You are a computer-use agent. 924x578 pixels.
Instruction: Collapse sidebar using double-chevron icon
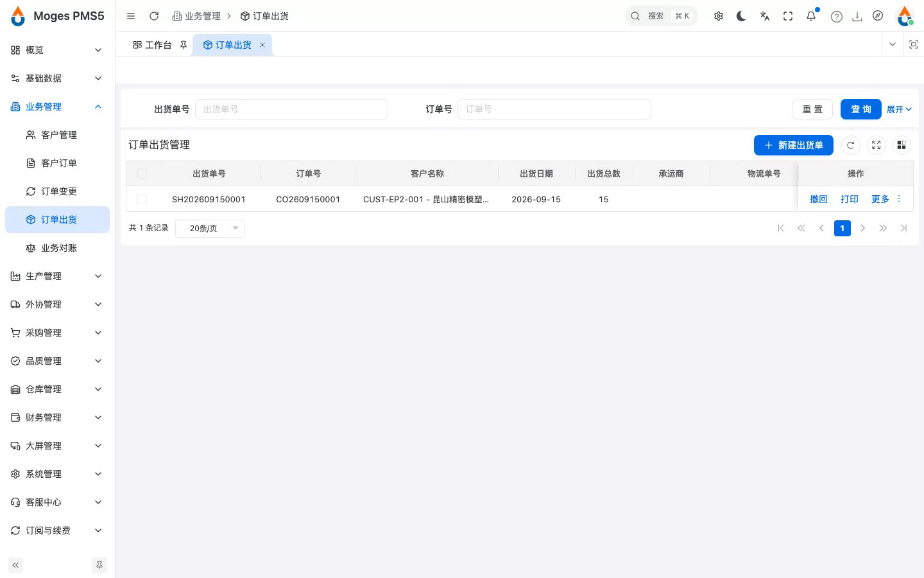pos(15,565)
